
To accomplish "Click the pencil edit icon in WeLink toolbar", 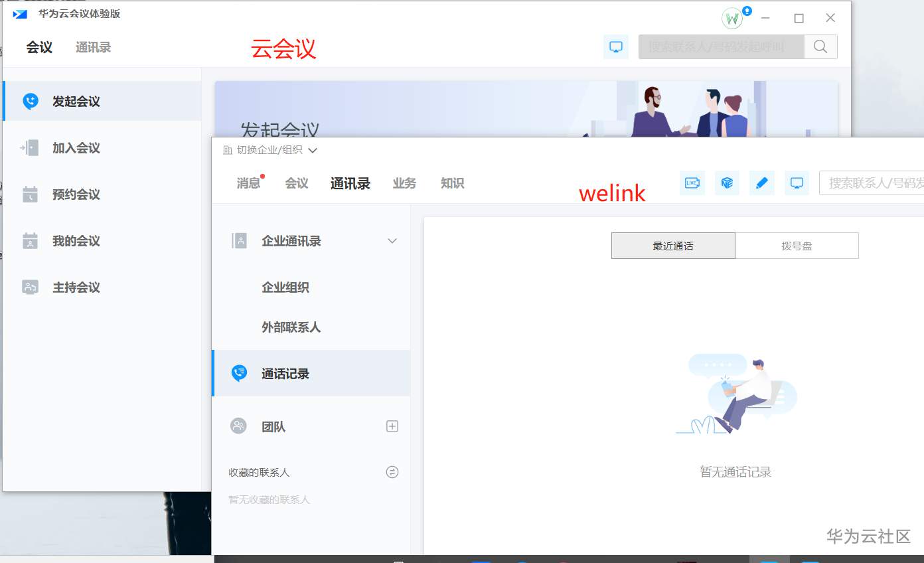I will pos(762,183).
